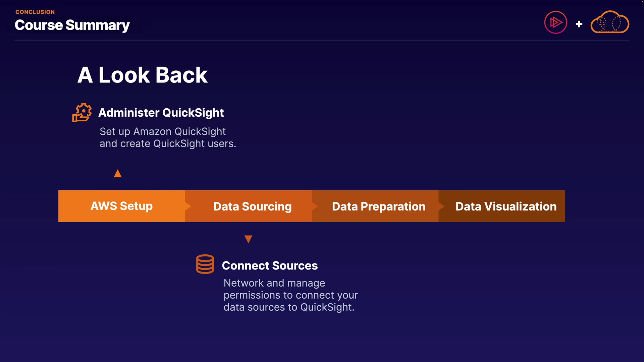Open the Data Visualization stage

[506, 206]
